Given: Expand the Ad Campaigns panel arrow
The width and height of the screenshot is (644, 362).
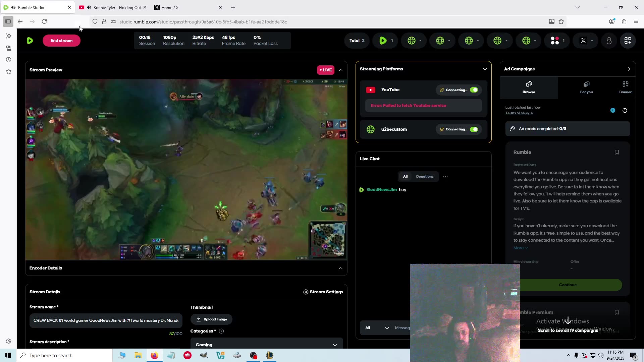Looking at the screenshot, I should coord(629,69).
